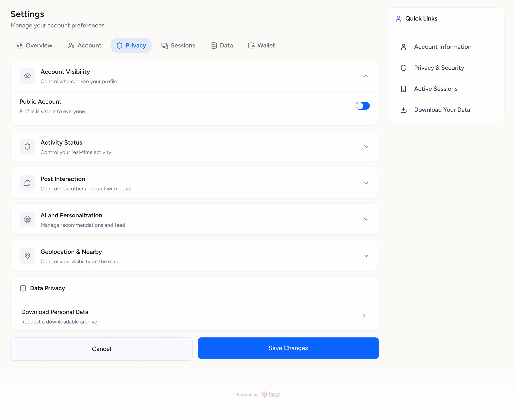Viewport: 515px width, 420px height.
Task: Click the thrico logo in footer
Action: (x=271, y=395)
